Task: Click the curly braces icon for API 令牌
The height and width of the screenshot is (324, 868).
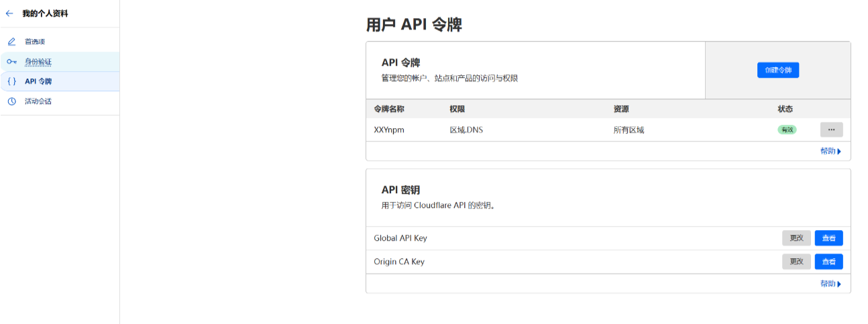Action: tap(11, 81)
